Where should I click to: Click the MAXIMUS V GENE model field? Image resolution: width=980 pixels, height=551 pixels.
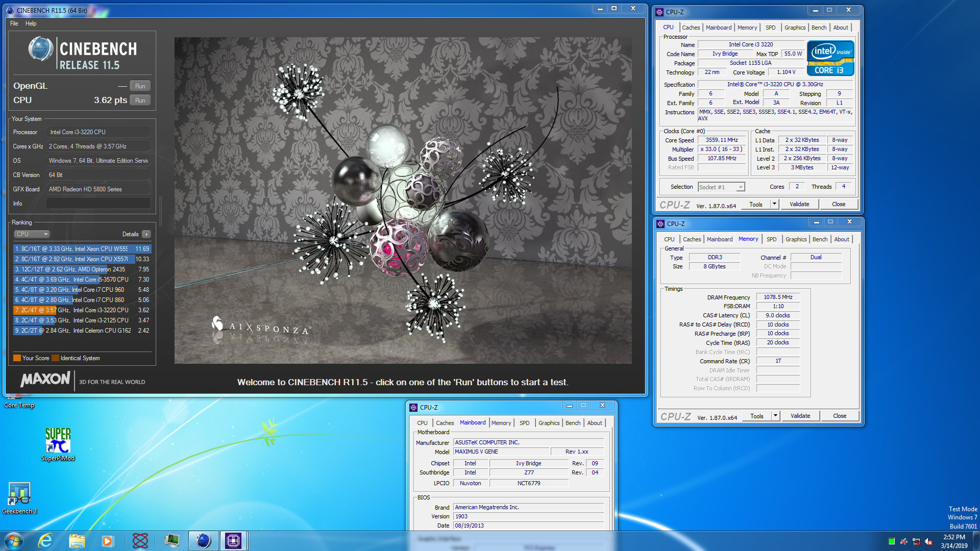[502, 452]
